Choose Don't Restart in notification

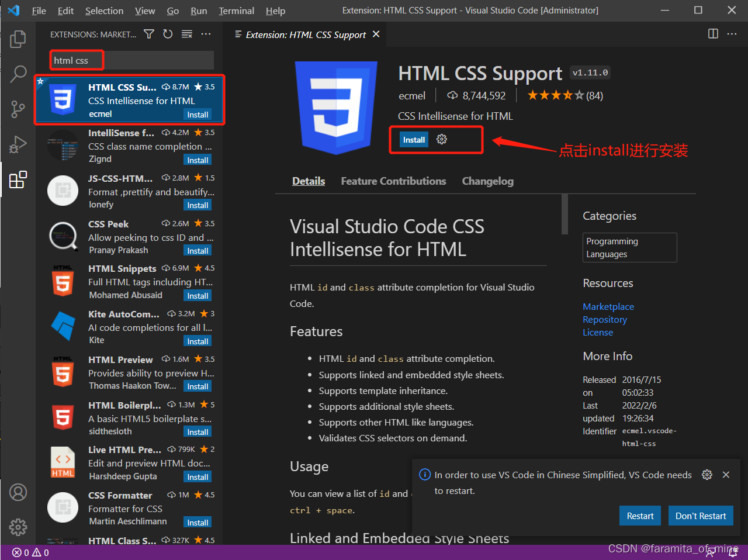(x=701, y=516)
